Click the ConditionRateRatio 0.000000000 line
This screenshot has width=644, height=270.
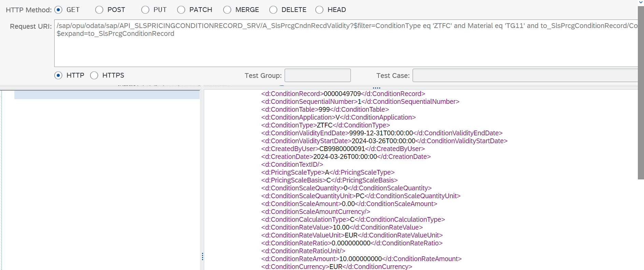click(352, 243)
